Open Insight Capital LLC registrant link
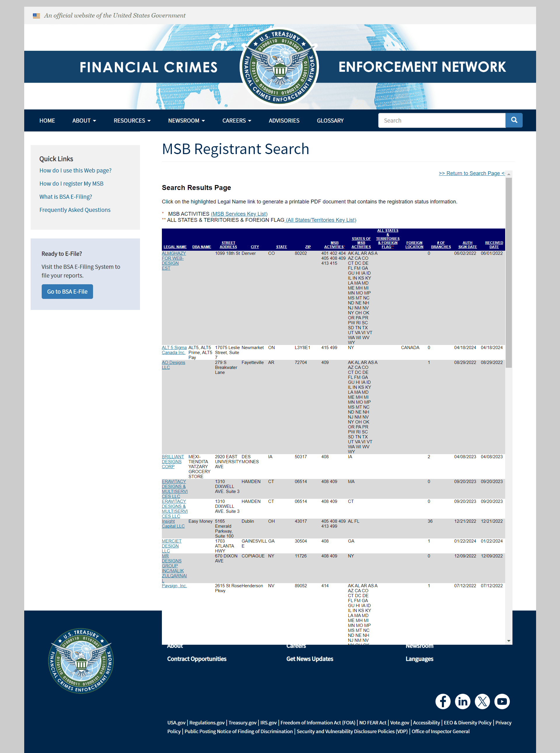The width and height of the screenshot is (560, 753). [173, 524]
